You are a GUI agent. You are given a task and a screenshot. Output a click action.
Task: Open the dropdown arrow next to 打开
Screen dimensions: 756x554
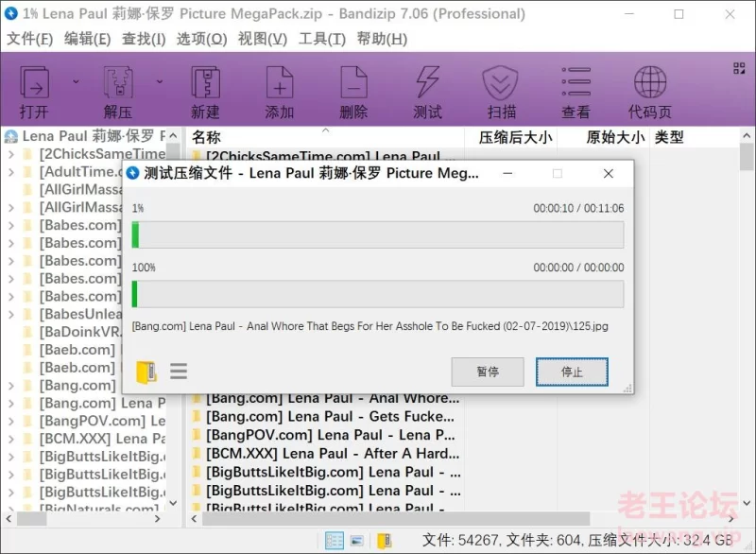click(x=76, y=81)
